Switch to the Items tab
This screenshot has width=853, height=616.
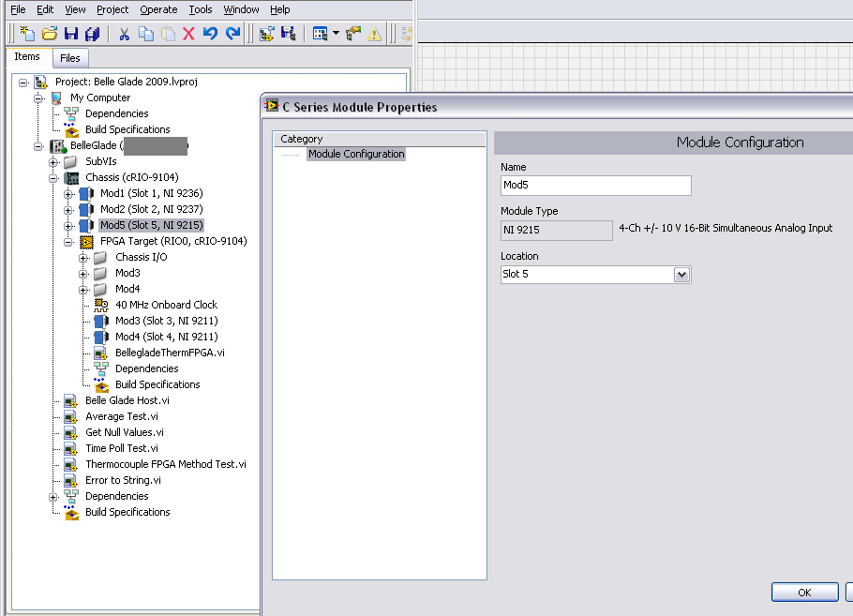pyautogui.click(x=27, y=56)
